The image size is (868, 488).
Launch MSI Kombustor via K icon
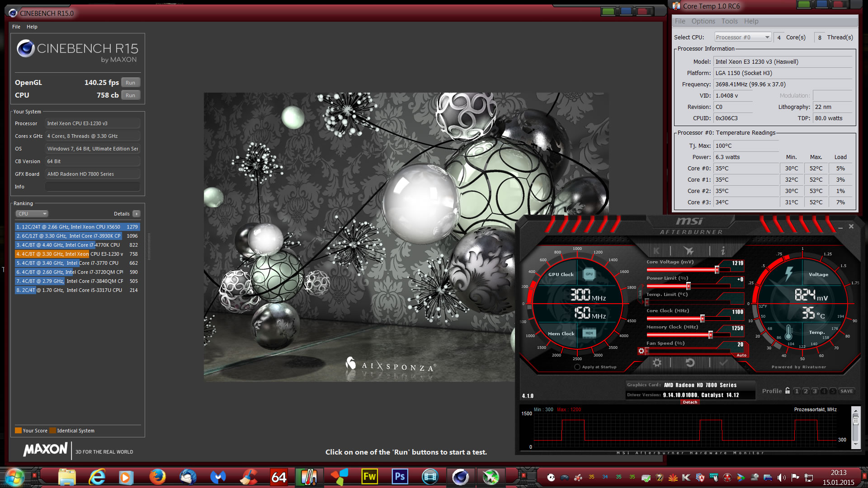coord(656,250)
